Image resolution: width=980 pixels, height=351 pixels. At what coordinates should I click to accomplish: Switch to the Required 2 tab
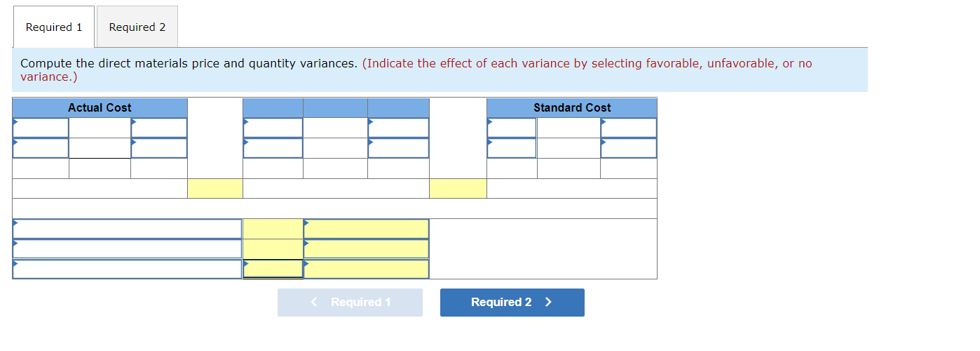(x=137, y=27)
